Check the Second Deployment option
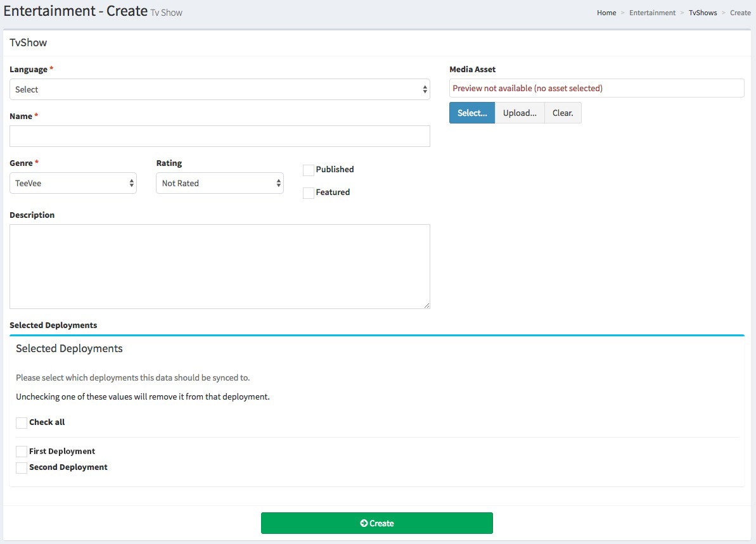The height and width of the screenshot is (544, 756). tap(22, 467)
